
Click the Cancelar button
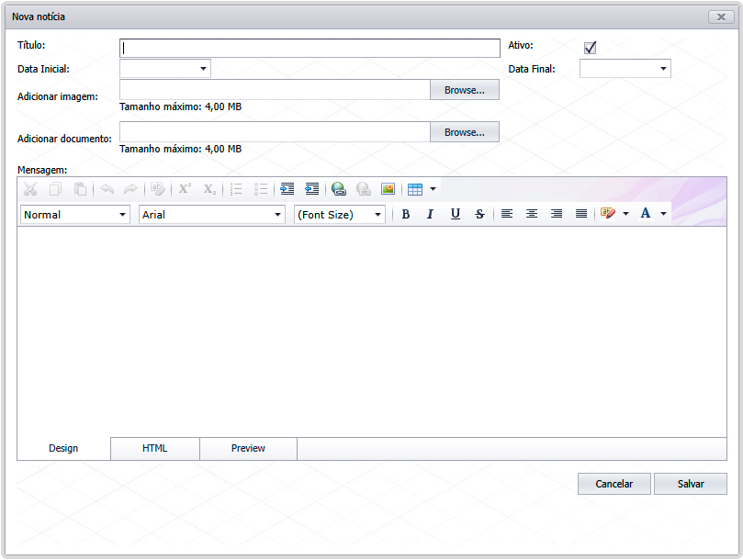(x=614, y=484)
